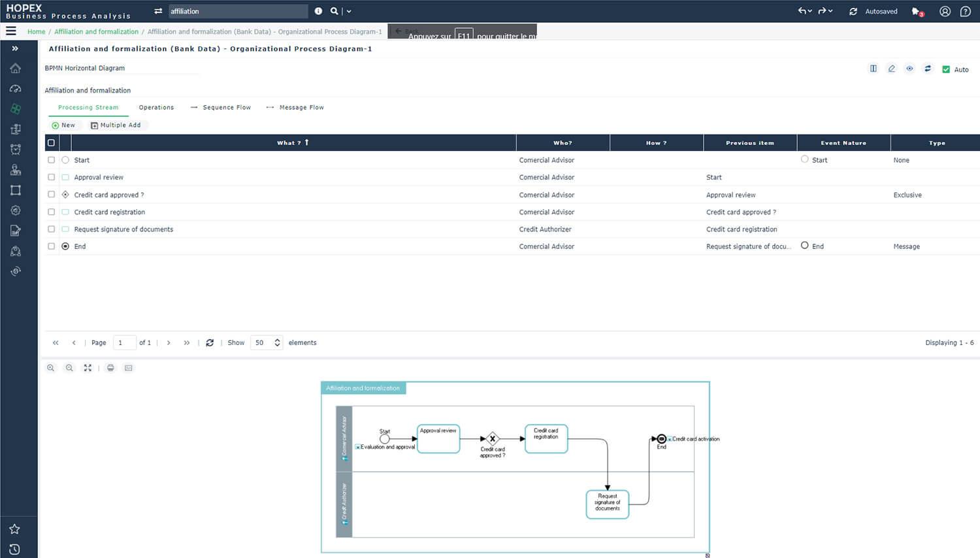The width and height of the screenshot is (980, 558).
Task: Click the New button
Action: coord(63,125)
